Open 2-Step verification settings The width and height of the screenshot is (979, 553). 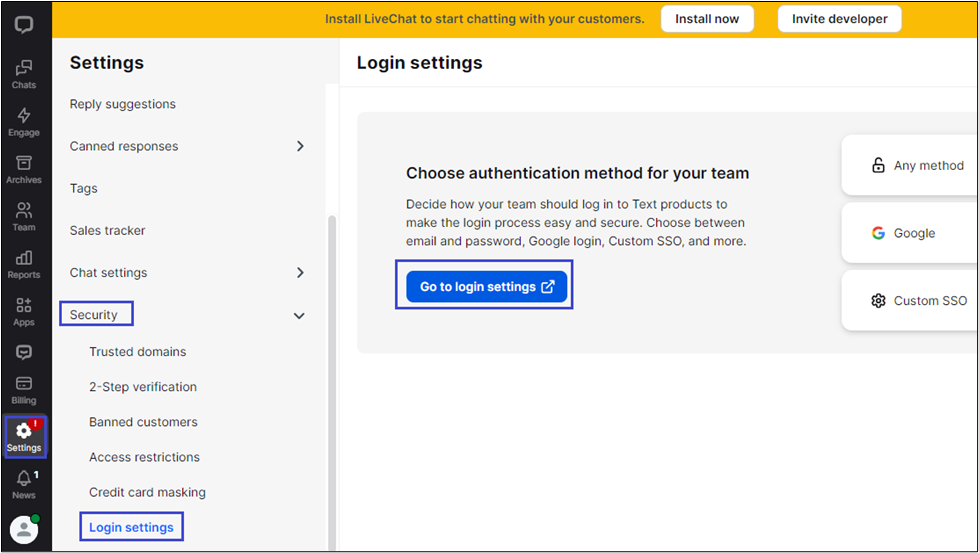[x=143, y=387]
